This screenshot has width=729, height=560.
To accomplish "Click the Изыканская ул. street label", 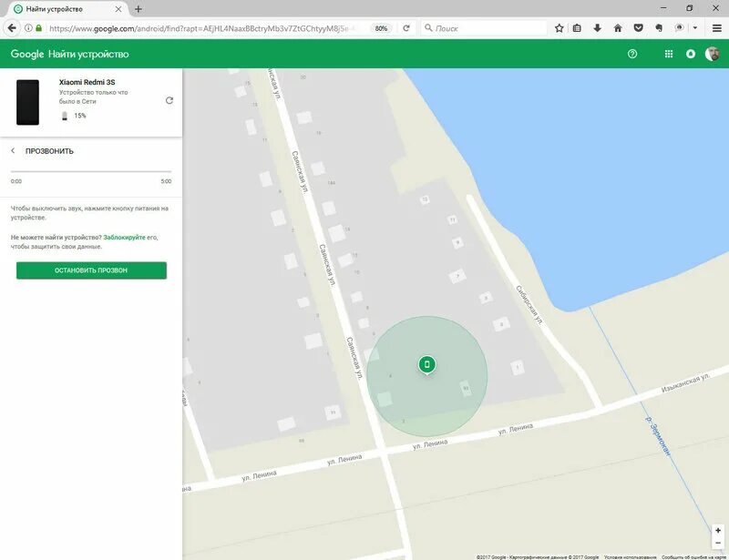I will point(685,383).
